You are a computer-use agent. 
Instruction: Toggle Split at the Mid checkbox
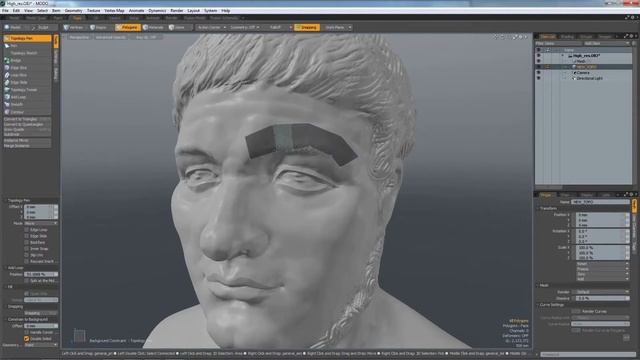[27, 281]
